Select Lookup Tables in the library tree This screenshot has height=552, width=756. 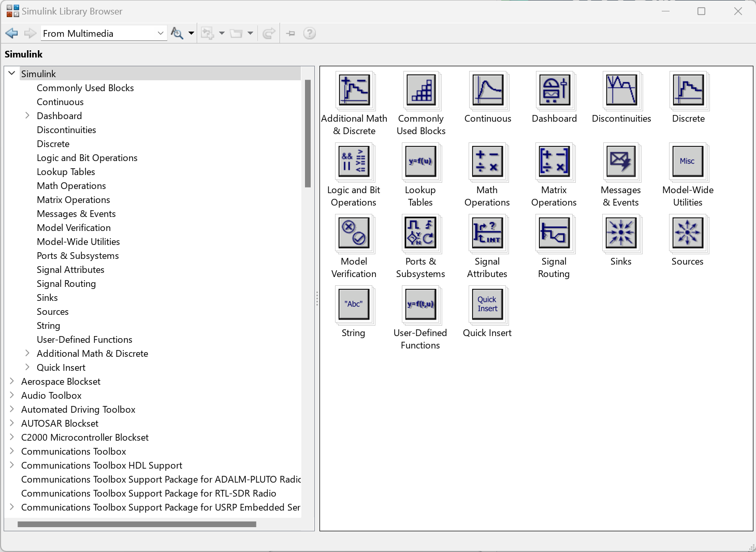point(66,172)
